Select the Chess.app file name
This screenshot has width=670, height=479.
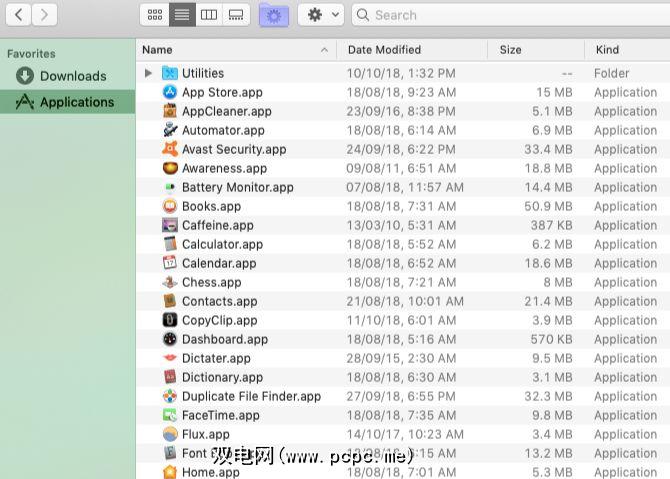click(212, 282)
